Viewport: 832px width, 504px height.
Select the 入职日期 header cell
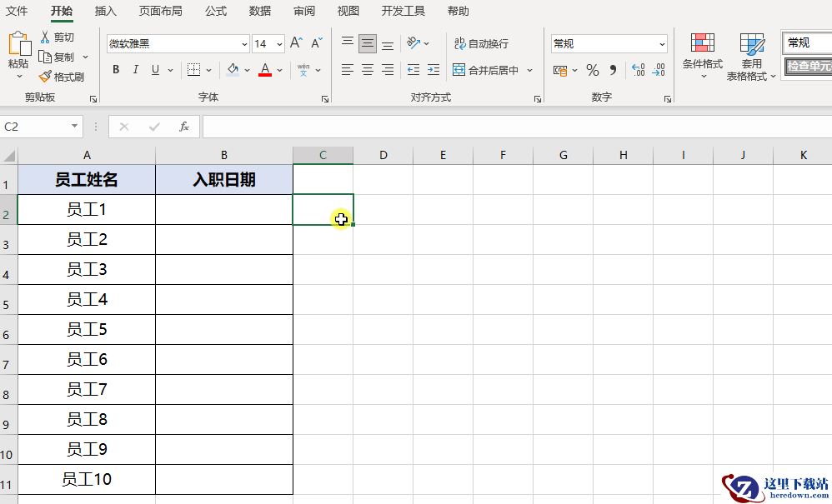tap(224, 180)
